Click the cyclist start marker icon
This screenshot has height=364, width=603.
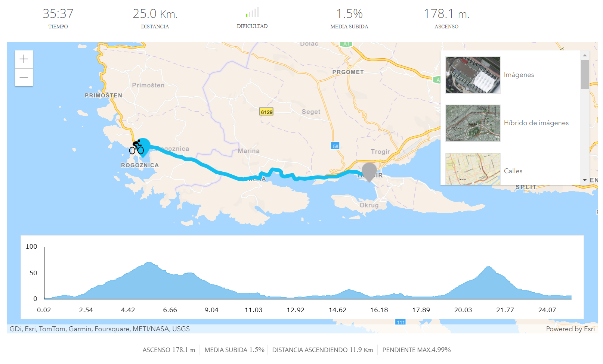137,147
